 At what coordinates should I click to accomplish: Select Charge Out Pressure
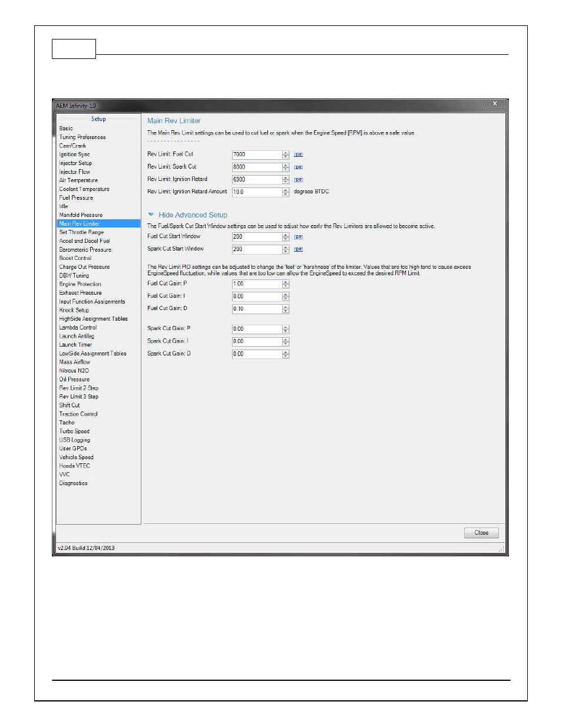(84, 267)
